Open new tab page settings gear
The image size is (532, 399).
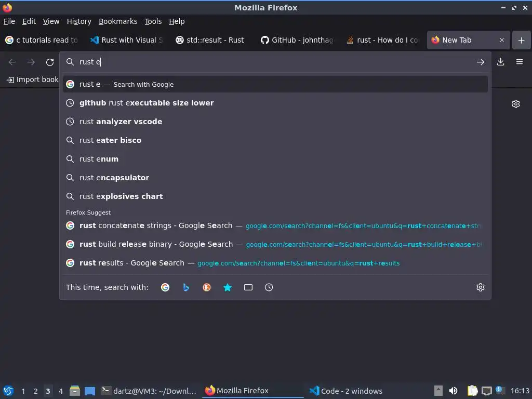pyautogui.click(x=516, y=104)
